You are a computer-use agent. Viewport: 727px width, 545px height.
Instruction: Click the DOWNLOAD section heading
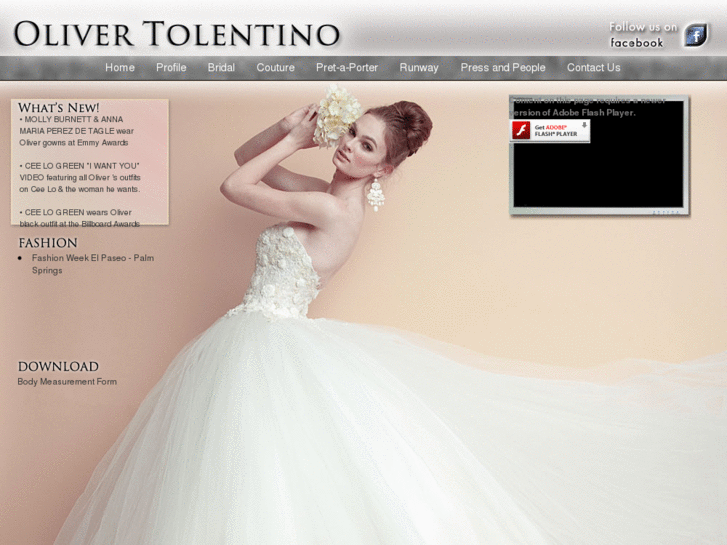[x=58, y=366]
